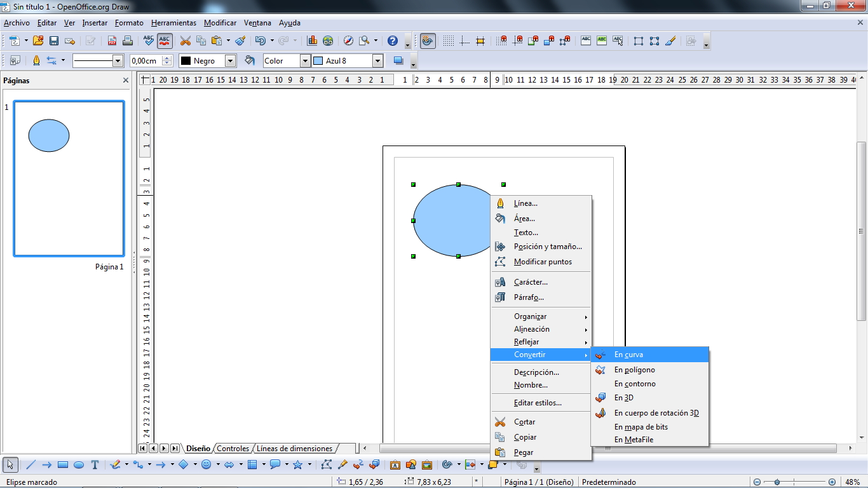The height and width of the screenshot is (488, 868).
Task: Run the spellcheck ABC checkmark icon
Action: pyautogui.click(x=149, y=41)
